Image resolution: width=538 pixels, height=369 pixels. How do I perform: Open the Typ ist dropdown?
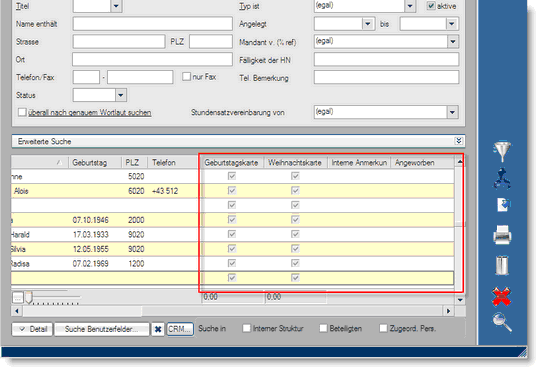(x=410, y=6)
